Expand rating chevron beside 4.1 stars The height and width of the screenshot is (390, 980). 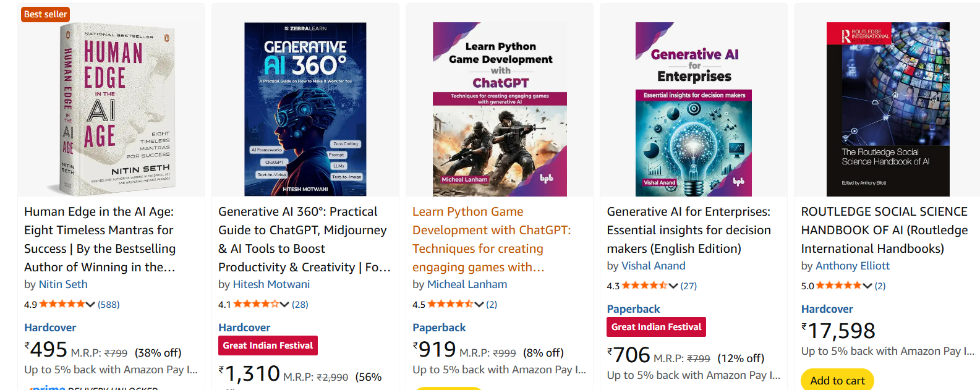coord(284,304)
